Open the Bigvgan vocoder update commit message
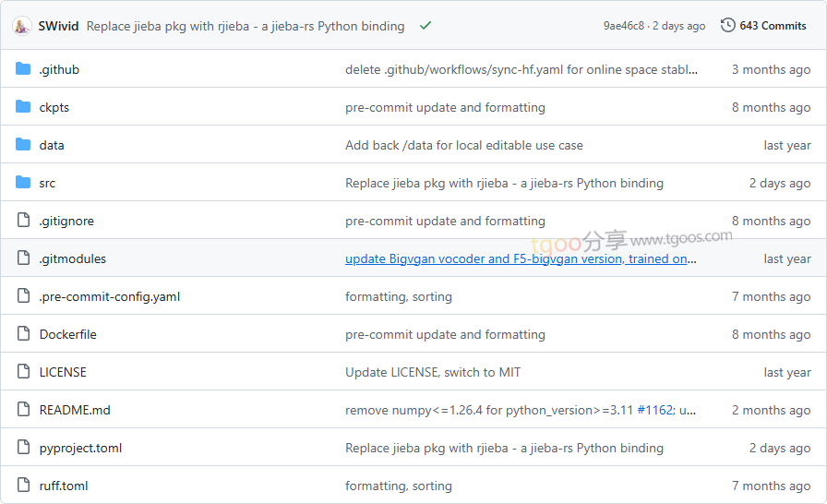The width and height of the screenshot is (827, 504). pos(521,258)
